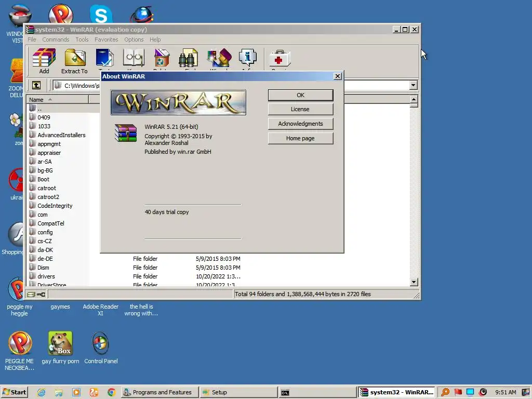The width and height of the screenshot is (532, 399).
Task: Launch Internet Explorer from quick launch
Action: tap(42, 392)
